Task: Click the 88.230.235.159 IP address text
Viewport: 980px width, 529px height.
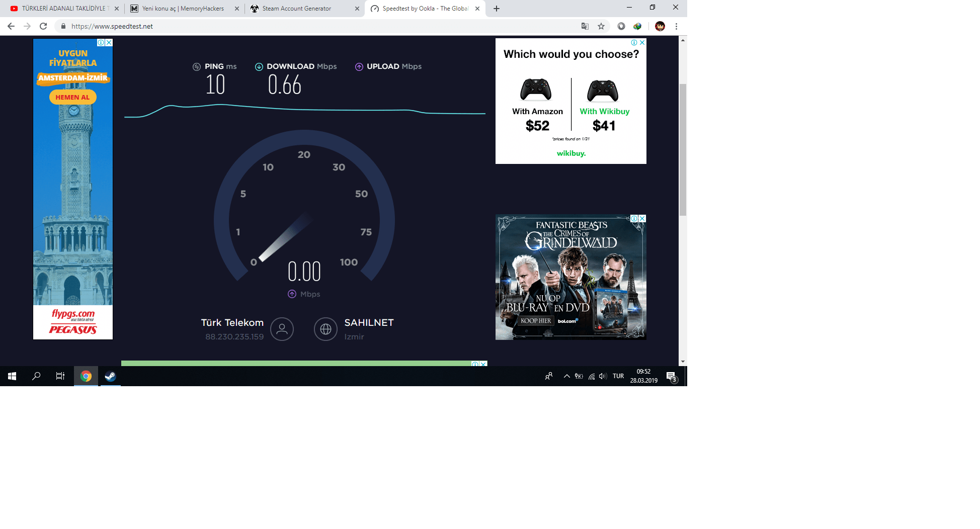Action: (234, 337)
